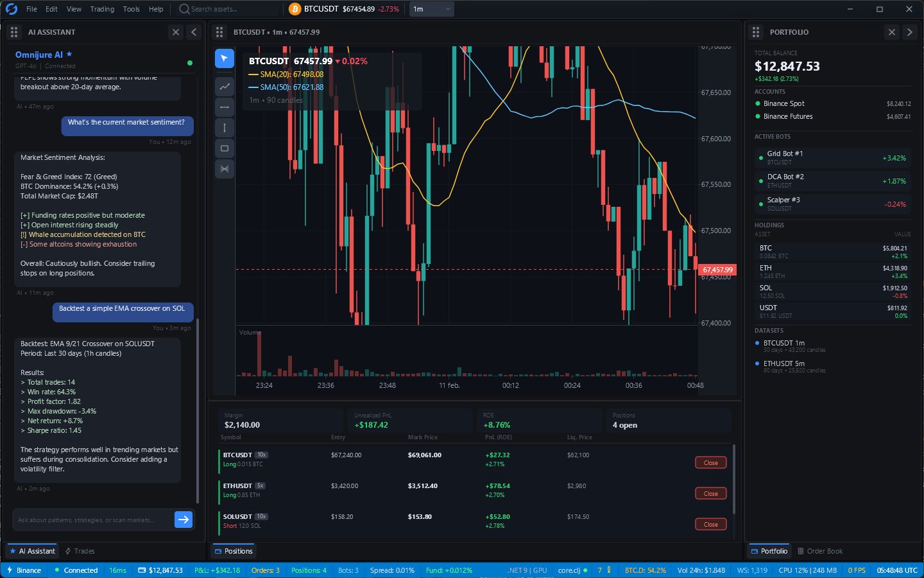The width and height of the screenshot is (924, 578).
Task: Open the ETHUSDT 5m dataset
Action: tap(833, 367)
